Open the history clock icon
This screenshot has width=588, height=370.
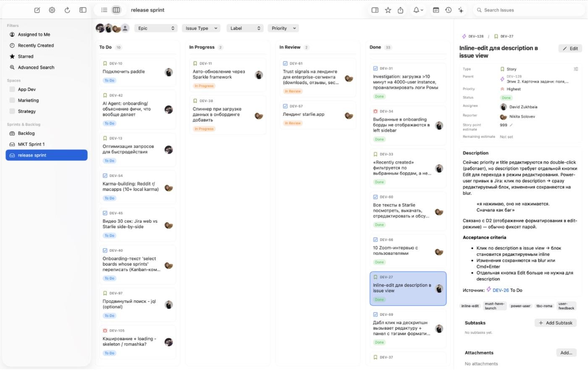point(449,10)
